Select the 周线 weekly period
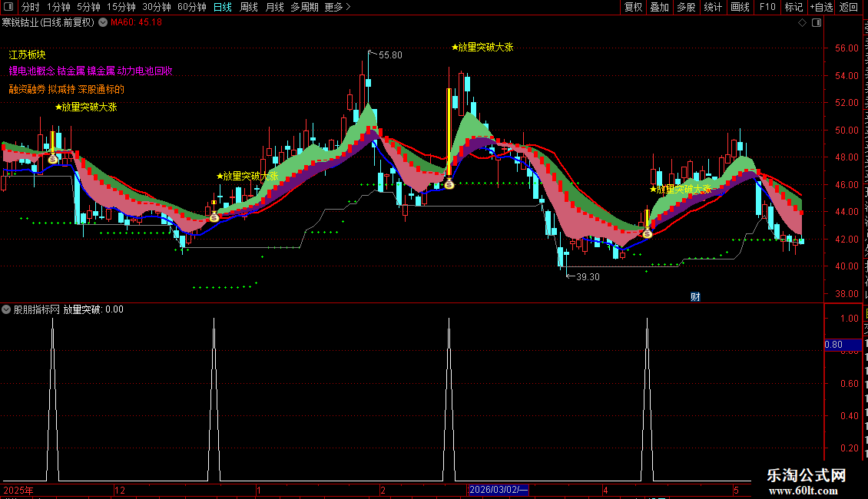The width and height of the screenshot is (868, 499). point(249,7)
